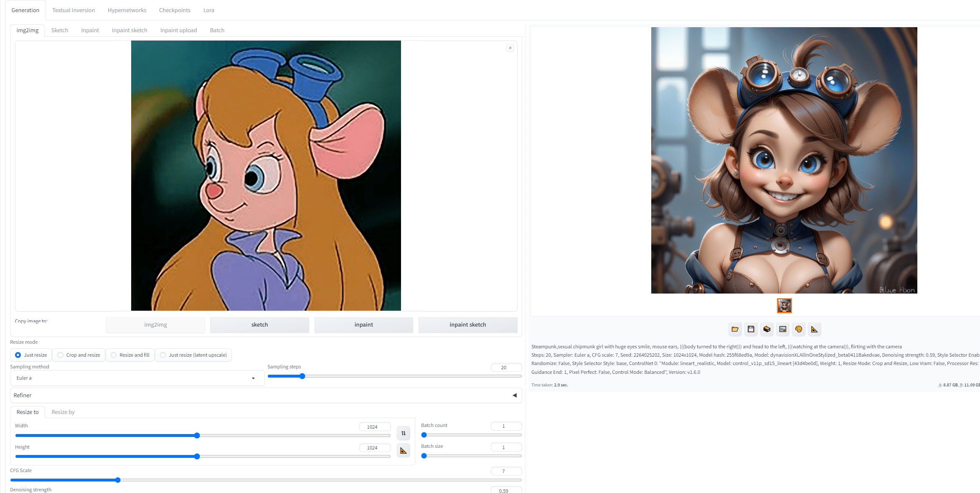Open the Hypernetworks tab

click(127, 10)
